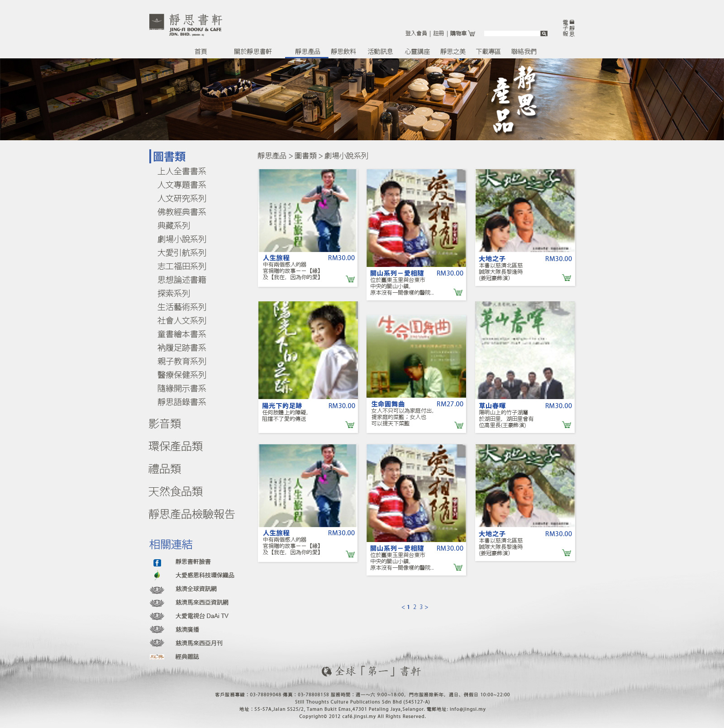Add 陽光下的足跡 to cart

[x=350, y=424]
